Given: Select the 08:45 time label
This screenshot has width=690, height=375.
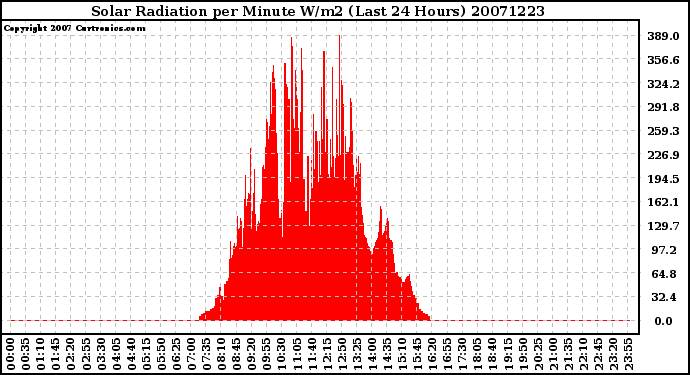Looking at the screenshot, I should pyautogui.click(x=236, y=354).
